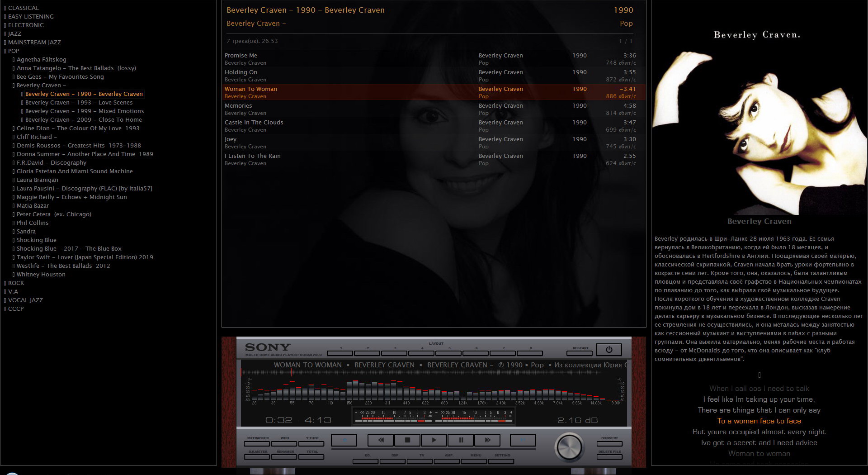This screenshot has width=868, height=475.
Task: Click the power button on the Sony player
Action: 609,349
